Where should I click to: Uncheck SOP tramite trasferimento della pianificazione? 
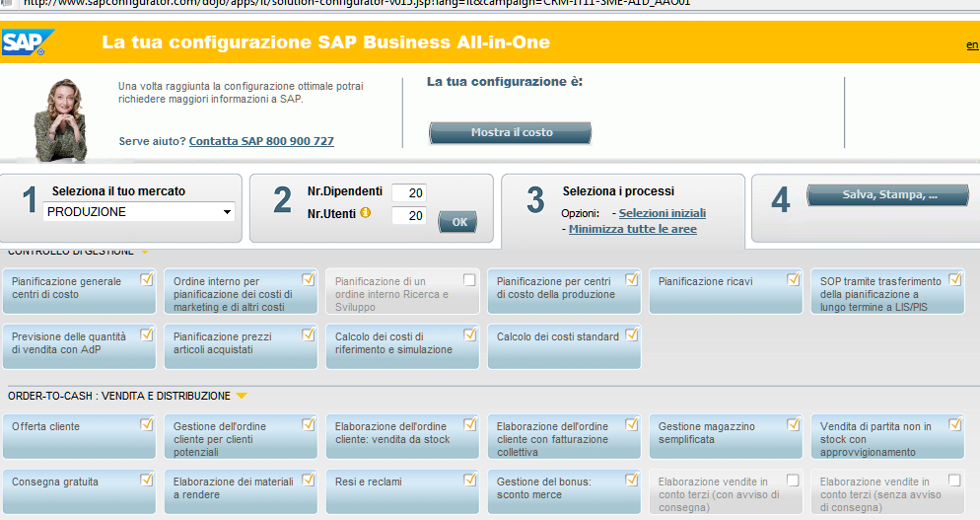[955, 279]
